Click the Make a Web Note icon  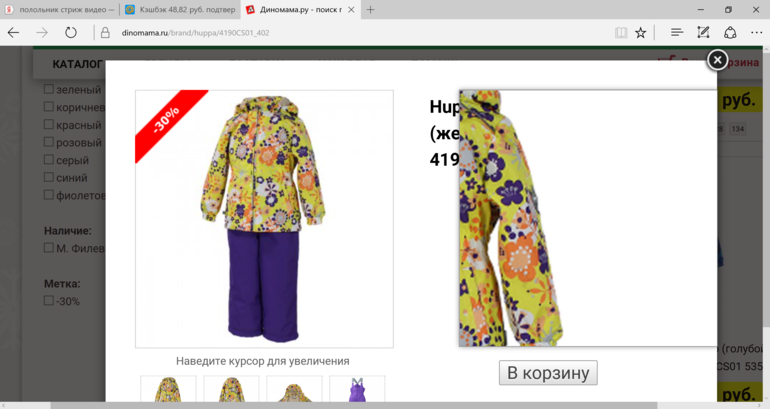click(703, 32)
